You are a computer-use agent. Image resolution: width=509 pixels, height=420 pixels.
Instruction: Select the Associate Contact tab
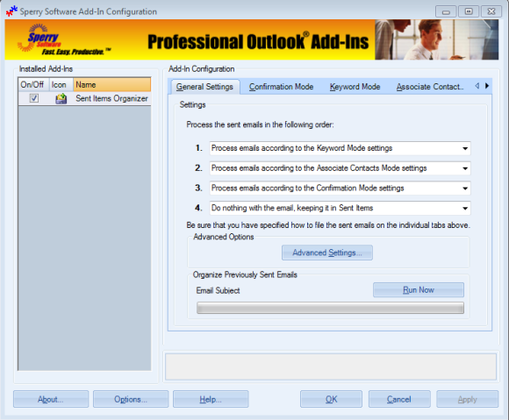point(429,87)
